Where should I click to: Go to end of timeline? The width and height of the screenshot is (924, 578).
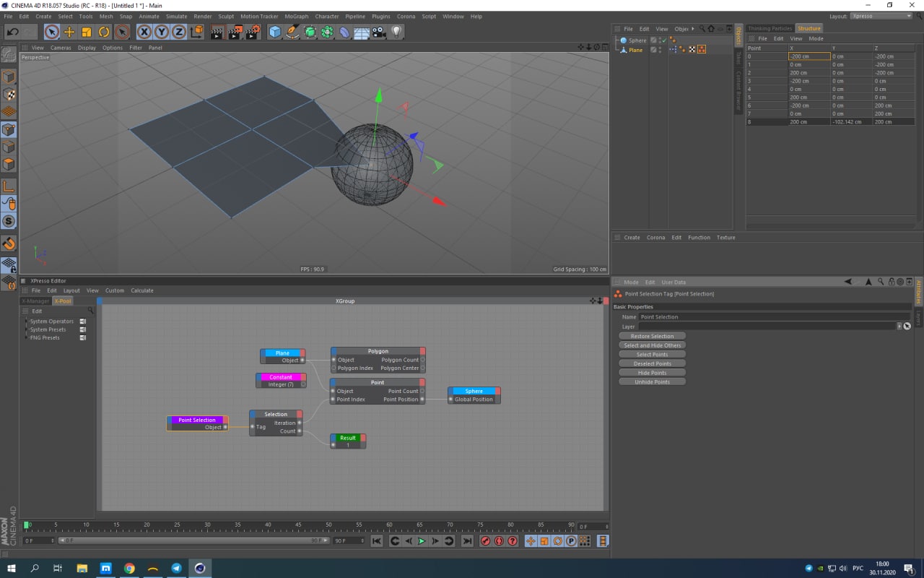[467, 541]
